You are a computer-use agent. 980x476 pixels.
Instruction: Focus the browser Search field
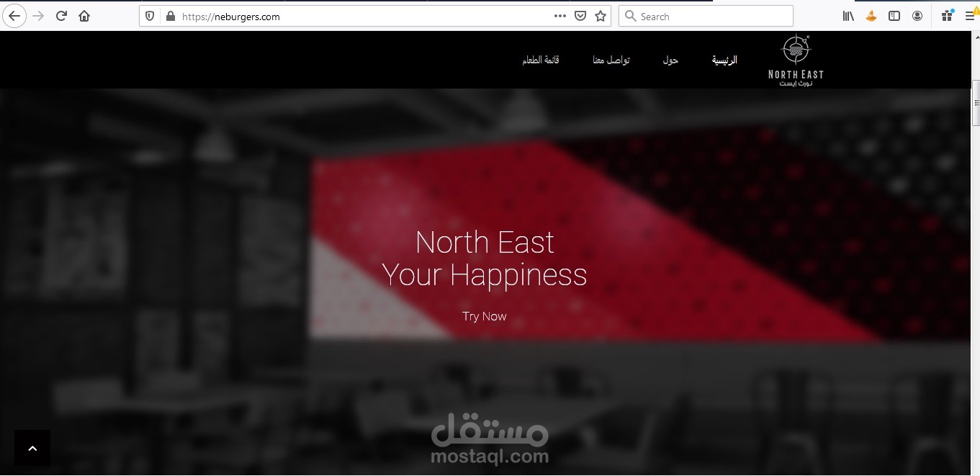(x=706, y=16)
